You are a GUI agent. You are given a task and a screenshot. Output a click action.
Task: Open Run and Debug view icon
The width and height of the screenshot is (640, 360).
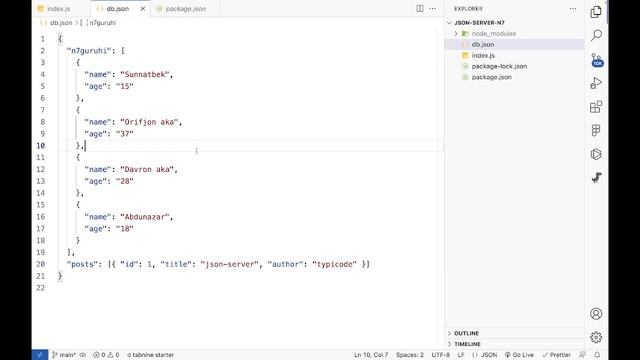596,83
